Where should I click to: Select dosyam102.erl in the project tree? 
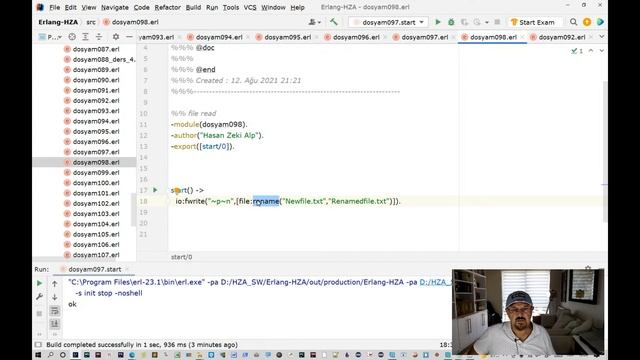[96, 203]
